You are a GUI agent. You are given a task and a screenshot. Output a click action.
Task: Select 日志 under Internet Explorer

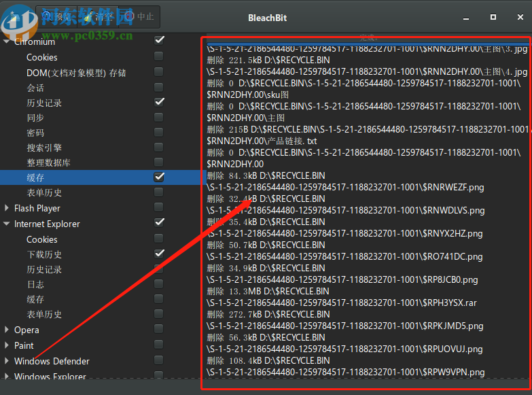(x=35, y=284)
